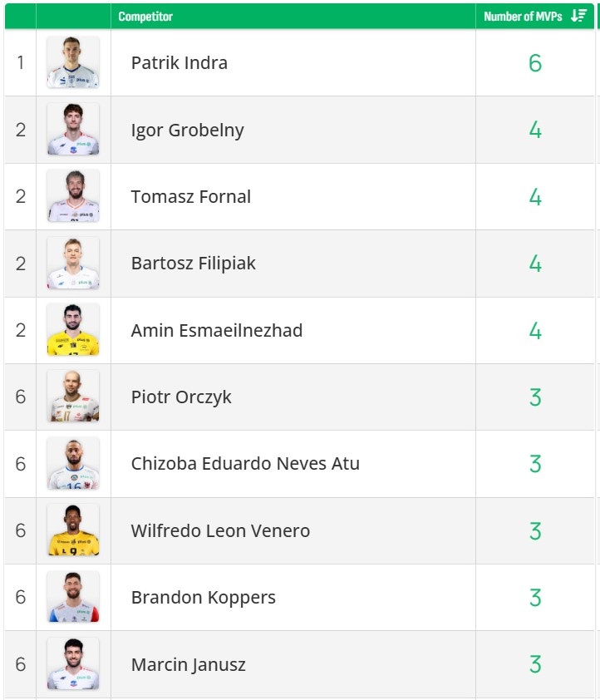600x700 pixels.
Task: Click Tomasz Fornal's photo thumbnail
Action: click(73, 196)
